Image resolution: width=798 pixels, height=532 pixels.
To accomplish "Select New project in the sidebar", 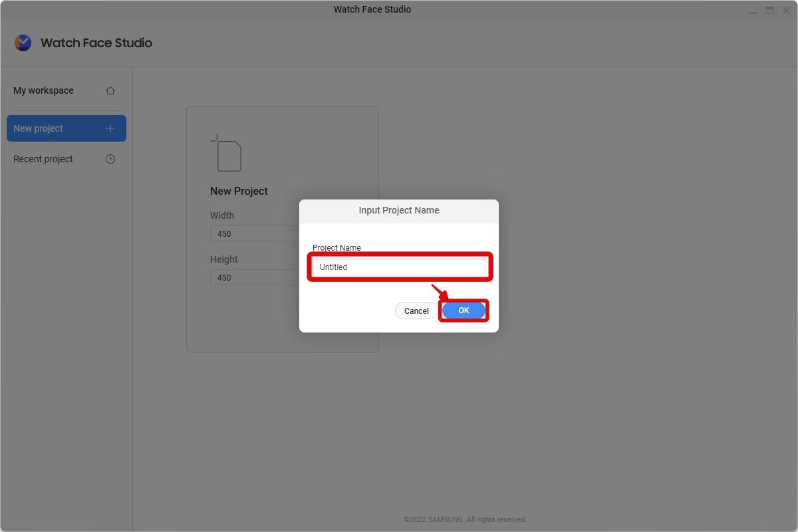I will coord(66,128).
